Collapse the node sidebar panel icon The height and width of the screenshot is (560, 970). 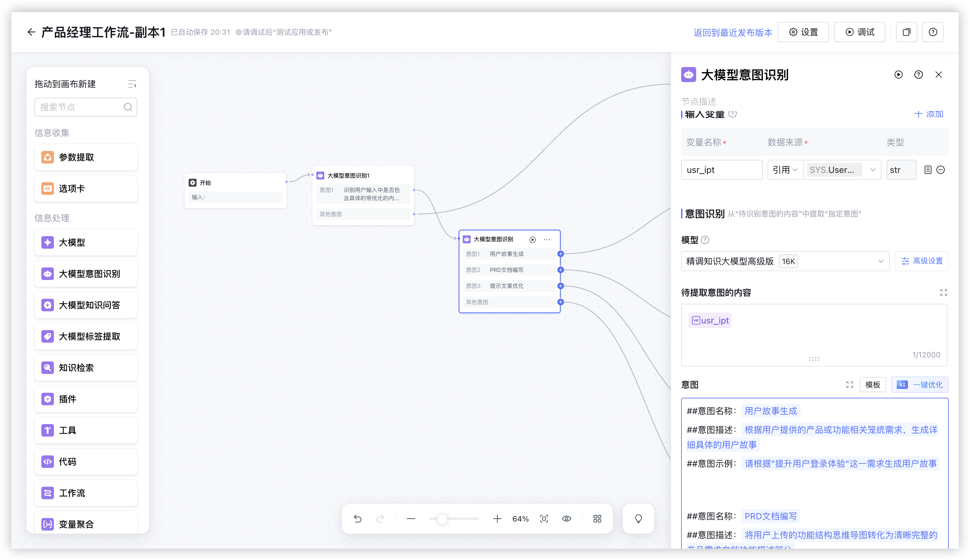point(132,84)
